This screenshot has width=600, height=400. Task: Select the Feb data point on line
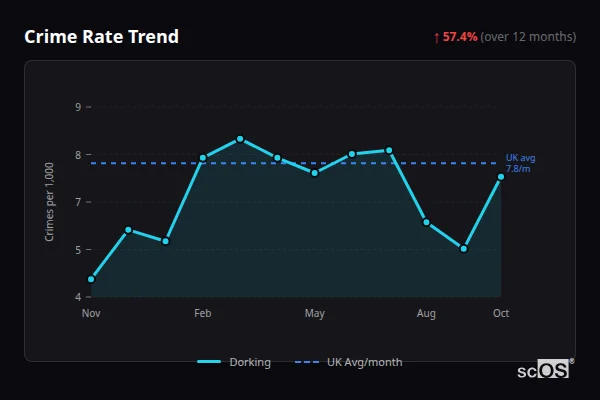203,158
